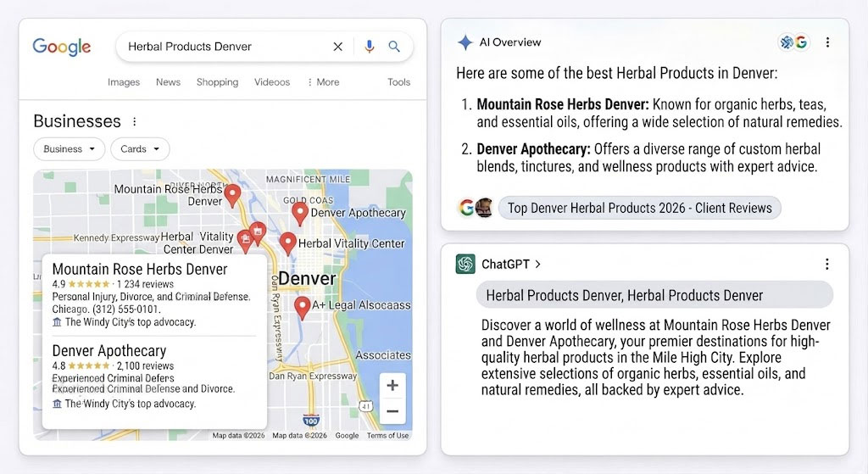Screen dimensions: 868x474
Task: Click the 1 234 reviews count text
Action: (145, 284)
